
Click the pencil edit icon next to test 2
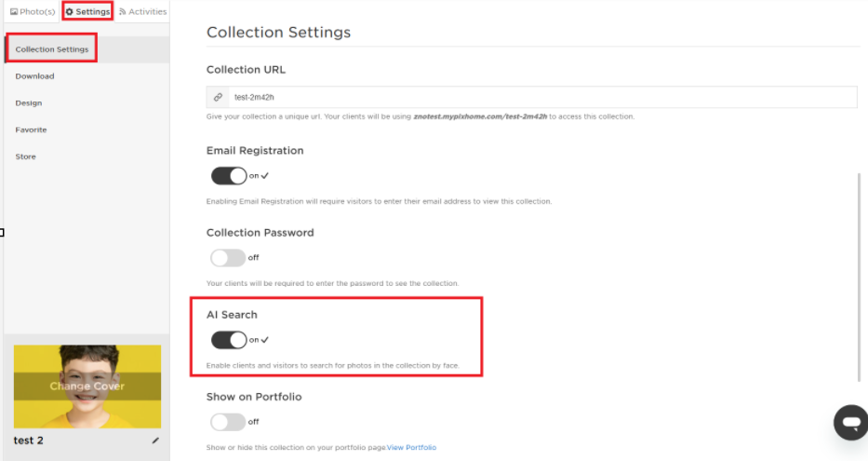[x=155, y=441]
